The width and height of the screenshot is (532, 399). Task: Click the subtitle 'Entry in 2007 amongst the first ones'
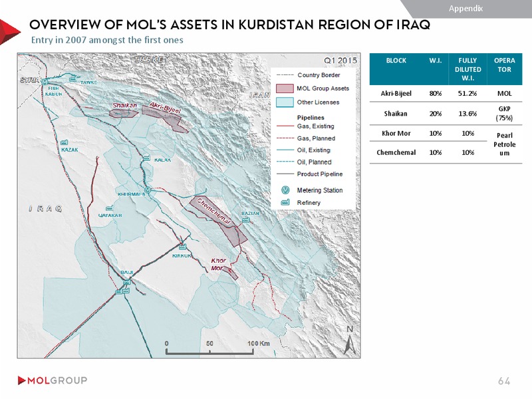(x=107, y=40)
